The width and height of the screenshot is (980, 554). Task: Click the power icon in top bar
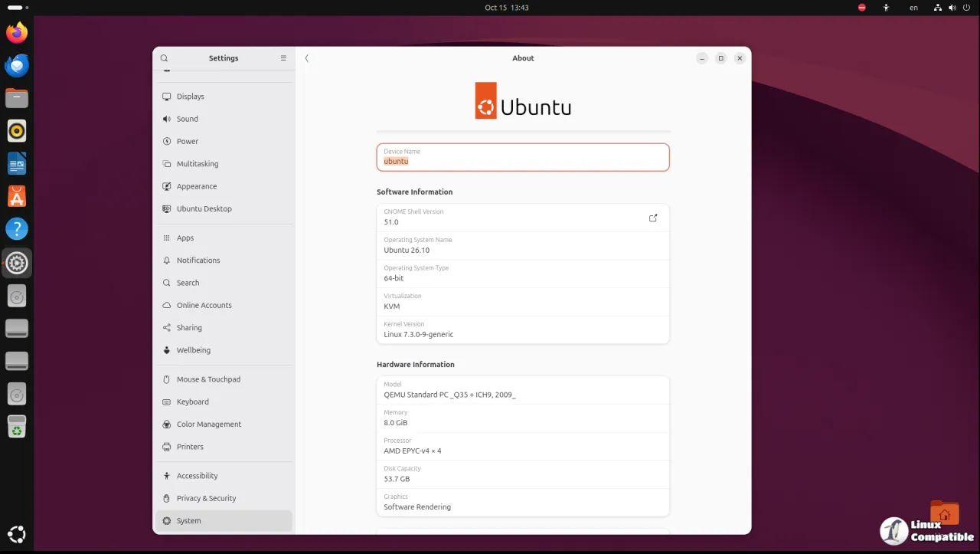pos(966,8)
